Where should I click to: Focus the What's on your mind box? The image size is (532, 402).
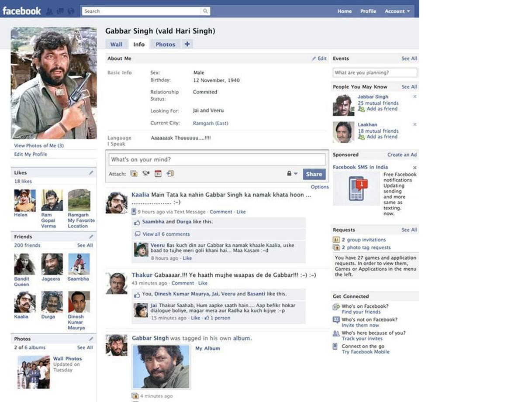[x=217, y=159]
